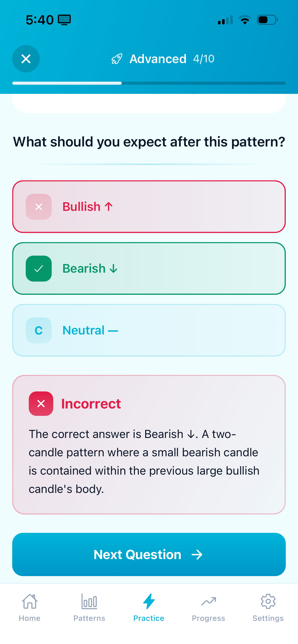Tap the Incorrect explanation text
The height and width of the screenshot is (644, 298).
(x=144, y=461)
